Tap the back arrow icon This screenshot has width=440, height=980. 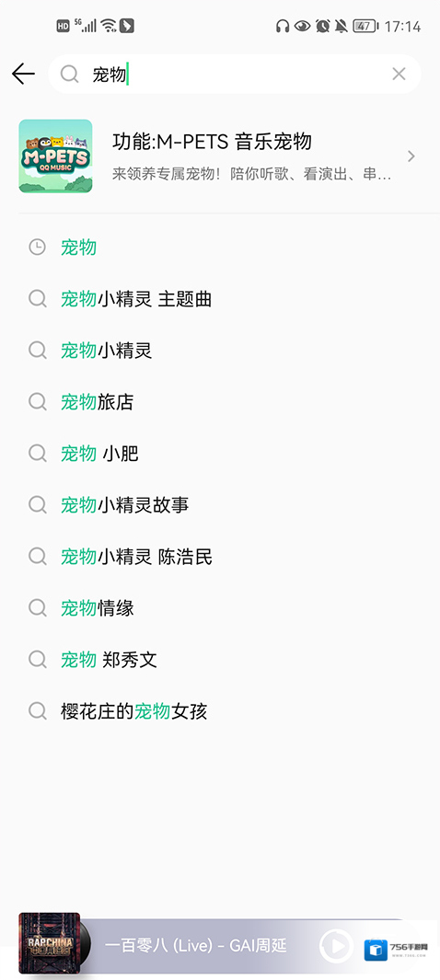pos(23,74)
